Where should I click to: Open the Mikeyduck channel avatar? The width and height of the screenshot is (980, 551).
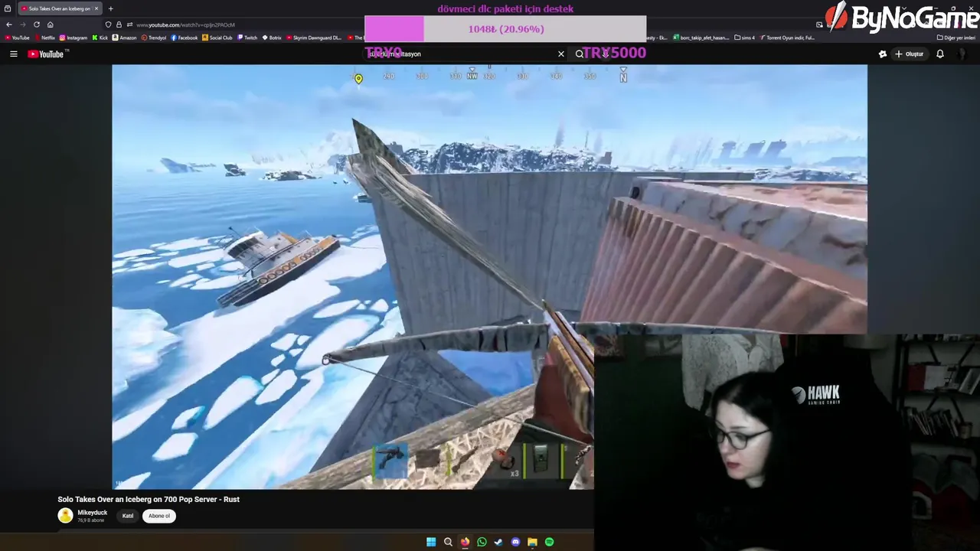pos(65,516)
